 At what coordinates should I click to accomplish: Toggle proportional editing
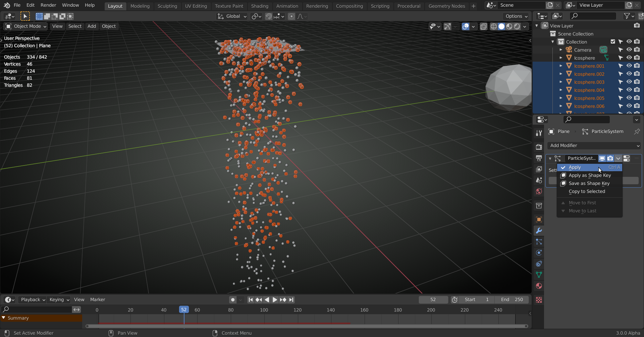(291, 16)
